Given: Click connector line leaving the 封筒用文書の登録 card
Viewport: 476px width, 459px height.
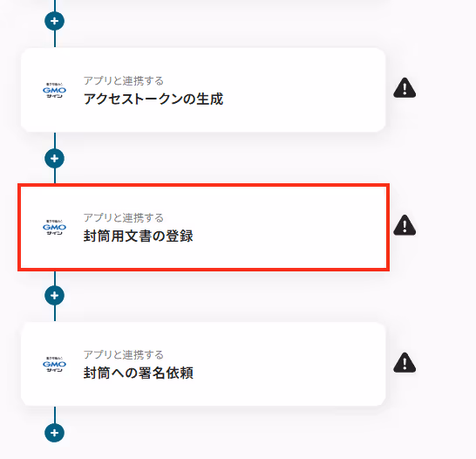Looking at the screenshot, I should pyautogui.click(x=55, y=278).
